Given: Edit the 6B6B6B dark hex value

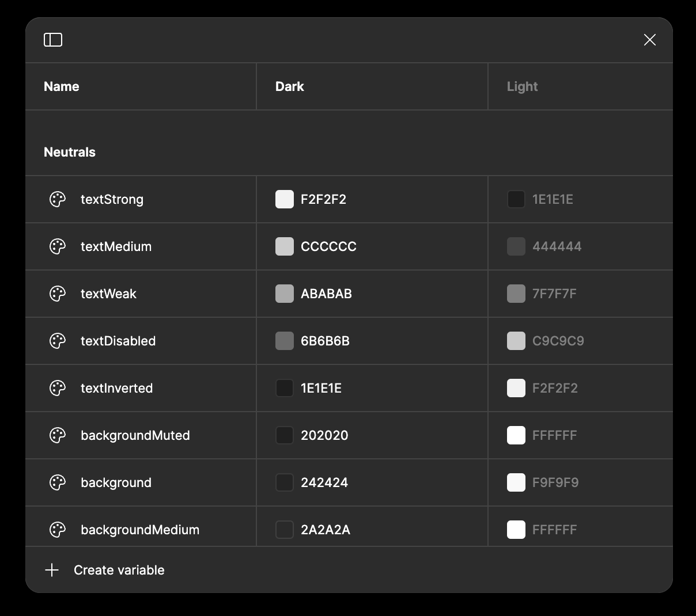Looking at the screenshot, I should click(x=325, y=341).
